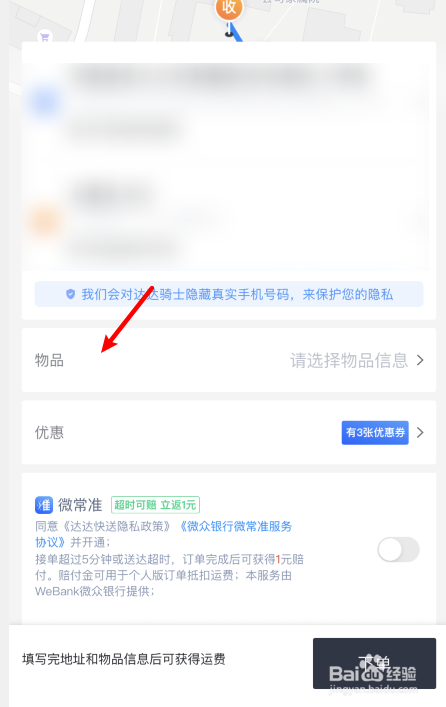Screen dimensions: 446x707
Task: Enable the 微常准 service switch
Action: 398,550
